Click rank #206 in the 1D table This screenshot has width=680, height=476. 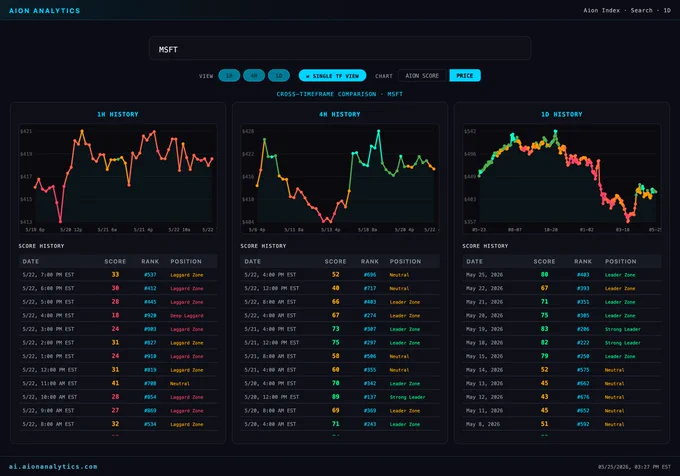coord(583,329)
